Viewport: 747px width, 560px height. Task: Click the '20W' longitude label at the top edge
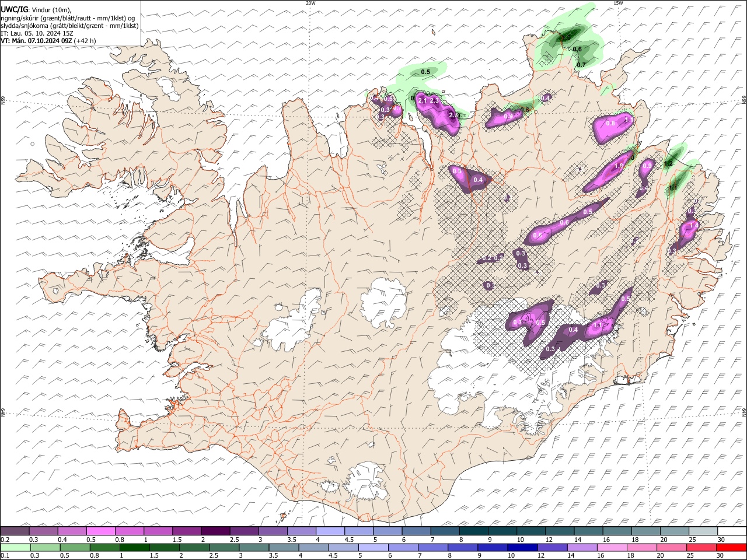tap(311, 3)
